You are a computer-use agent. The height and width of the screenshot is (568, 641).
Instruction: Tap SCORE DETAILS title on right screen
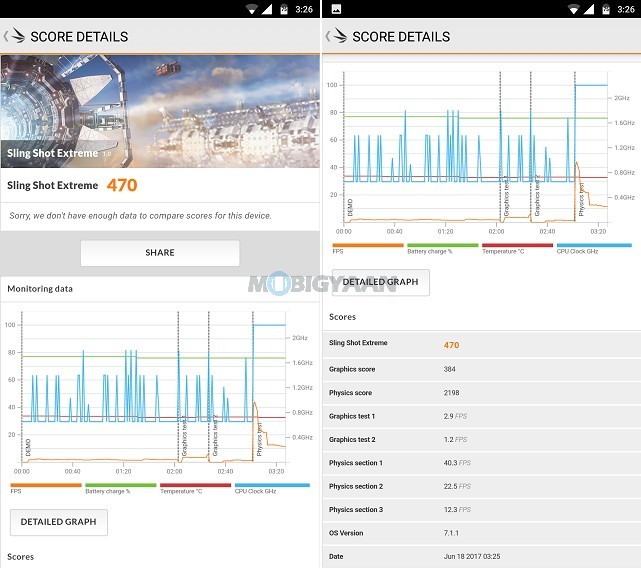coord(401,37)
